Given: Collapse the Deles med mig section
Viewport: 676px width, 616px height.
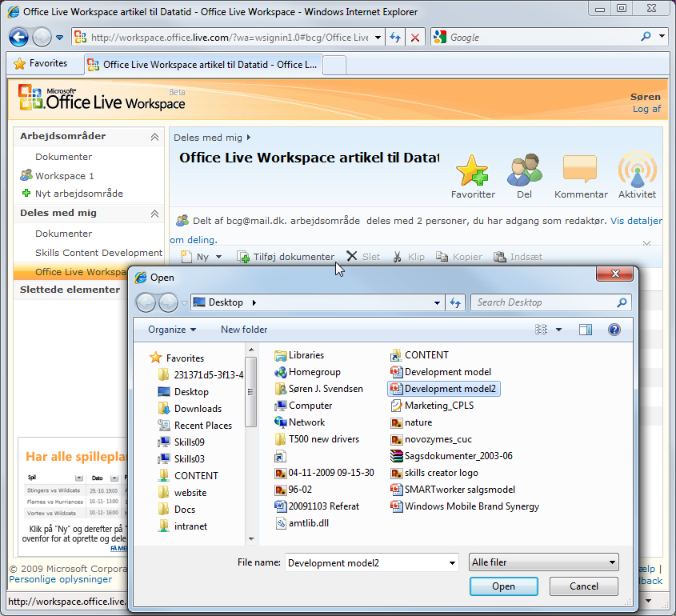Looking at the screenshot, I should [154, 214].
